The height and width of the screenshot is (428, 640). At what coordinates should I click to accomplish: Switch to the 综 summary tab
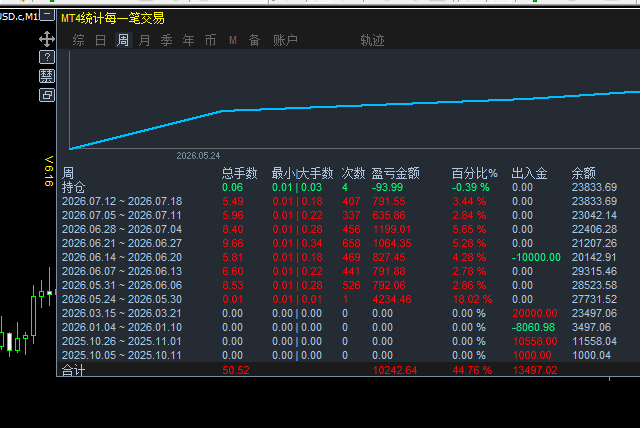pos(78,40)
